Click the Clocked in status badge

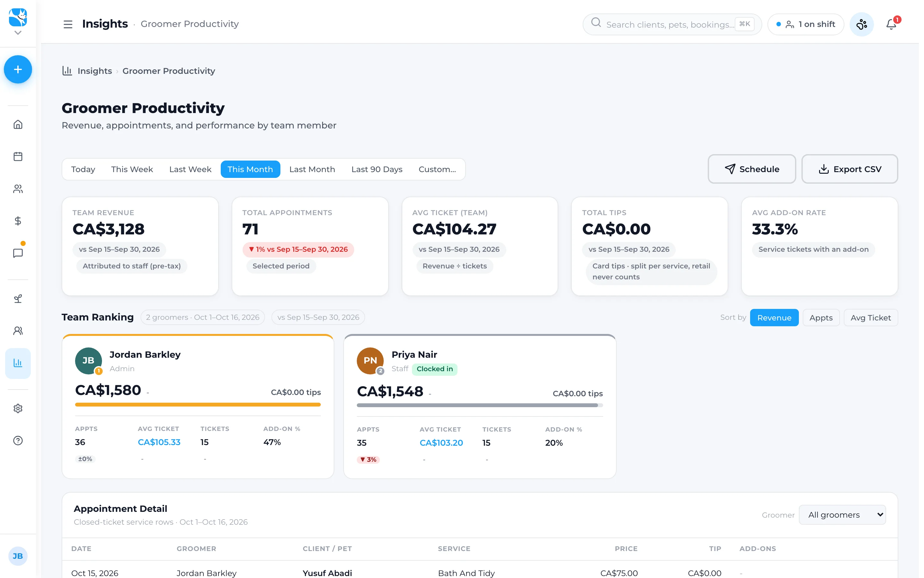tap(434, 369)
